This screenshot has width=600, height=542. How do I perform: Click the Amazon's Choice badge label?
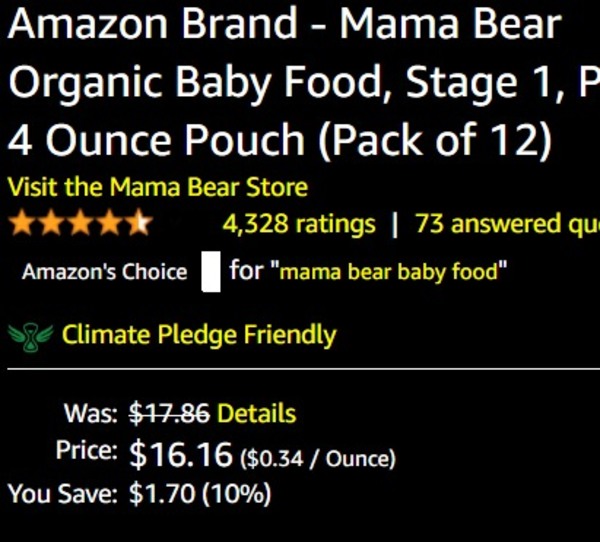[105, 272]
